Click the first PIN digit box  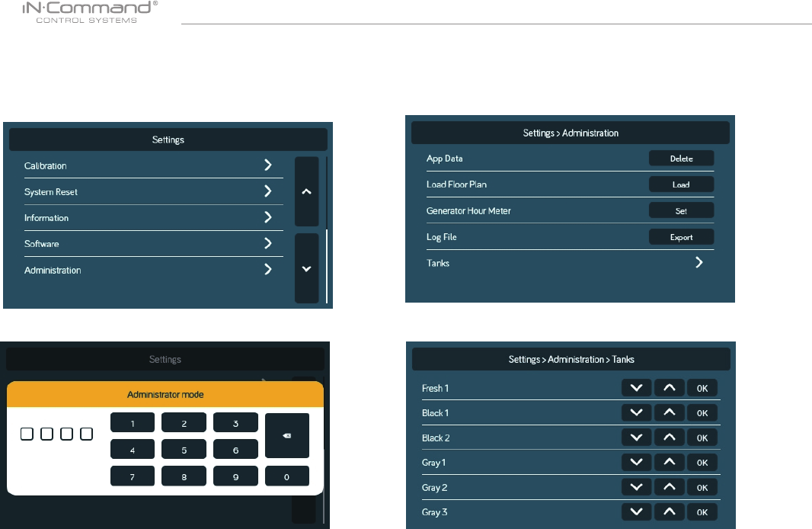tap(27, 434)
